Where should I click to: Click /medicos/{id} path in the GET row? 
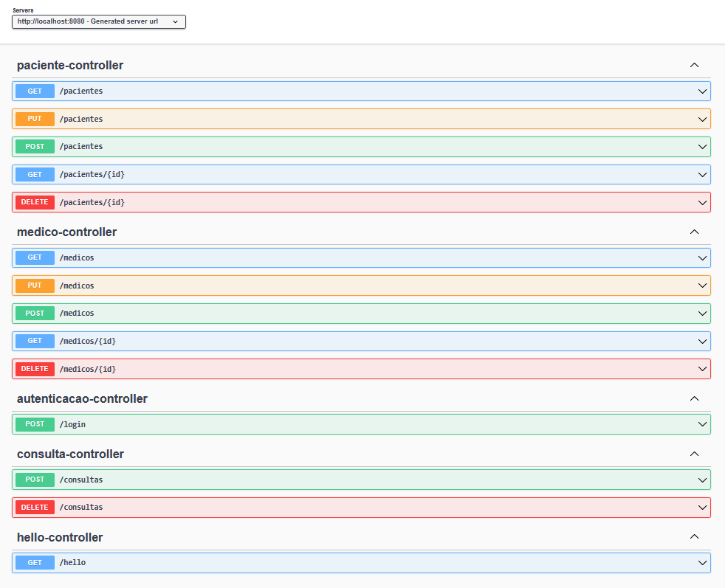pyautogui.click(x=87, y=342)
